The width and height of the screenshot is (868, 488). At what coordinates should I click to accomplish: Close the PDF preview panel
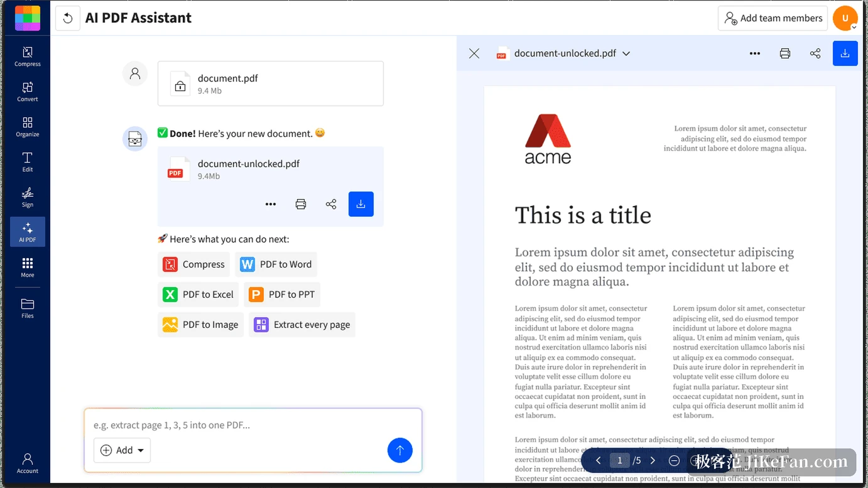[474, 53]
